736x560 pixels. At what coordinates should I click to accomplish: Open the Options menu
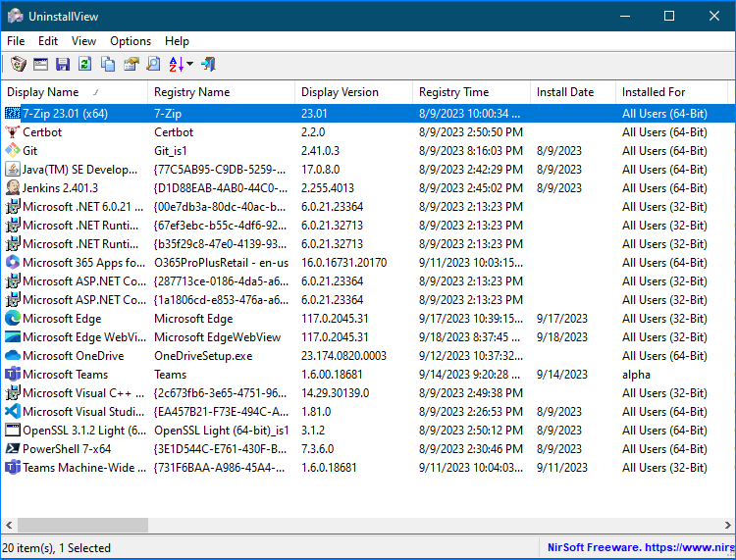click(131, 41)
